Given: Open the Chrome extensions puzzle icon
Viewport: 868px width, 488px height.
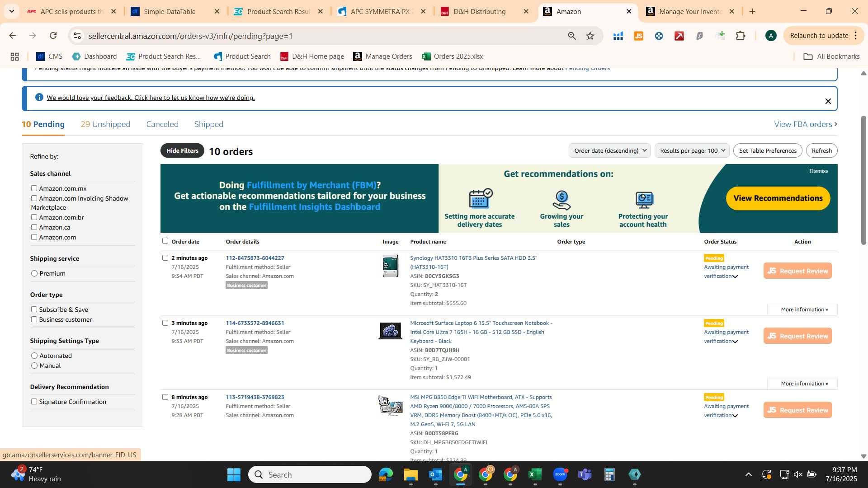Looking at the screenshot, I should [x=741, y=36].
